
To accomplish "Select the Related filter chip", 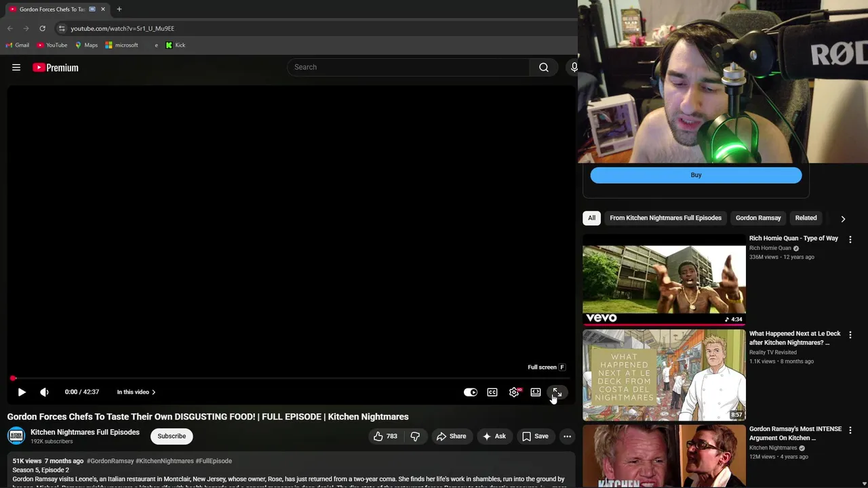I will tap(806, 218).
